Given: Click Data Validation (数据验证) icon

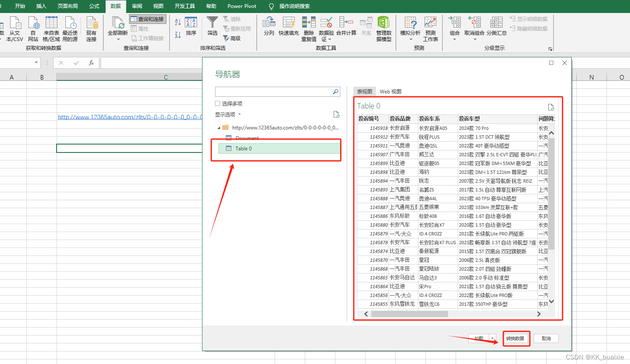Looking at the screenshot, I should 326,23.
